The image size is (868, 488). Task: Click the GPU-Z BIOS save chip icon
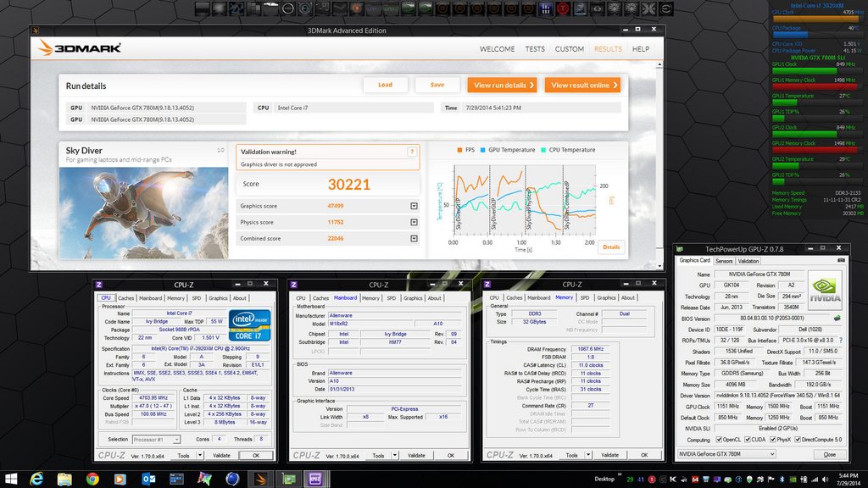coord(837,319)
